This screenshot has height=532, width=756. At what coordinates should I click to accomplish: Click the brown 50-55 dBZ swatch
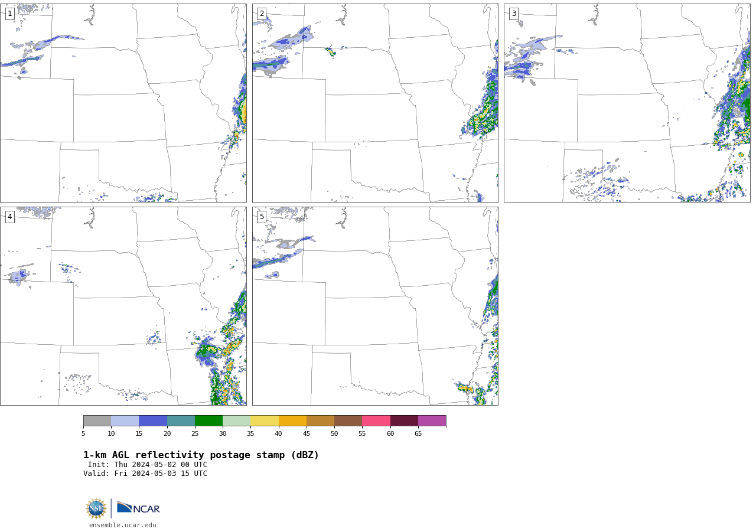348,421
